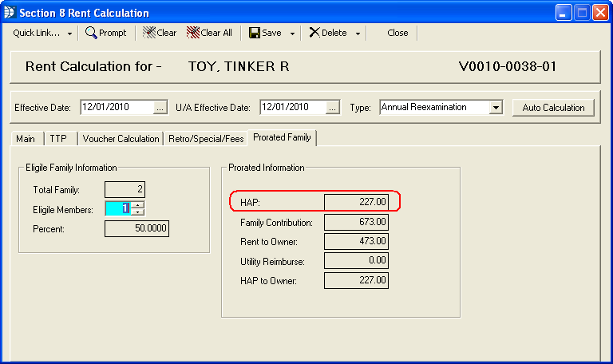Click the Save floppy disk icon
Viewport: 613px width, 364px height.
click(x=255, y=33)
